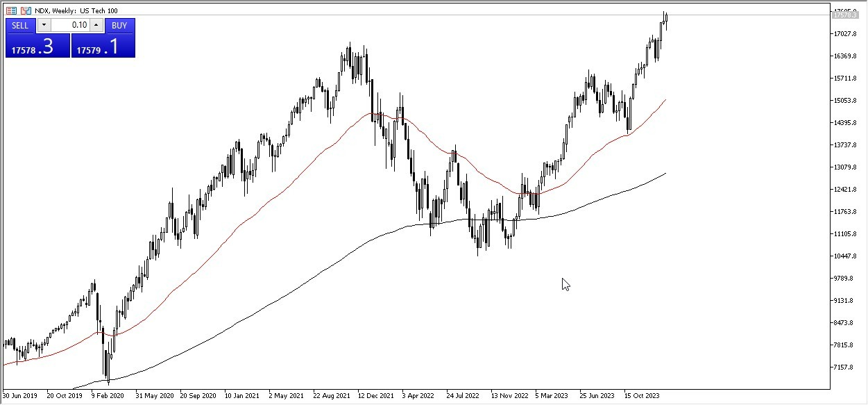Select the chart list icon beside the title
Screen dimensions: 868x405
(x=11, y=10)
